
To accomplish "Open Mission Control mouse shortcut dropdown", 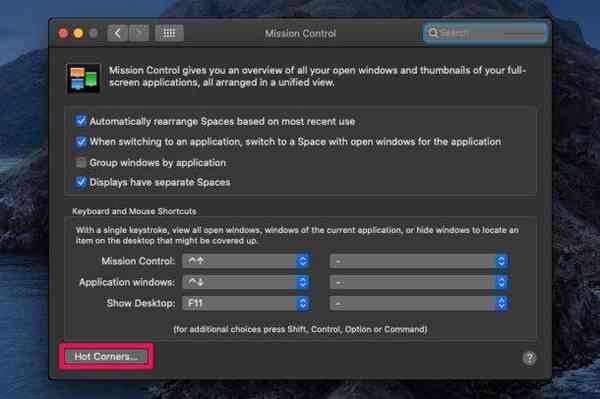I will [x=419, y=261].
